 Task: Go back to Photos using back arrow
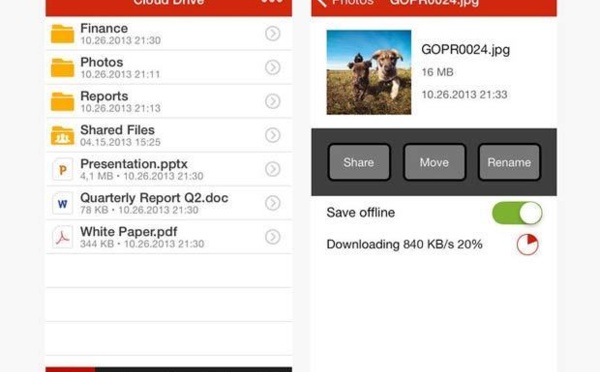[322, 3]
